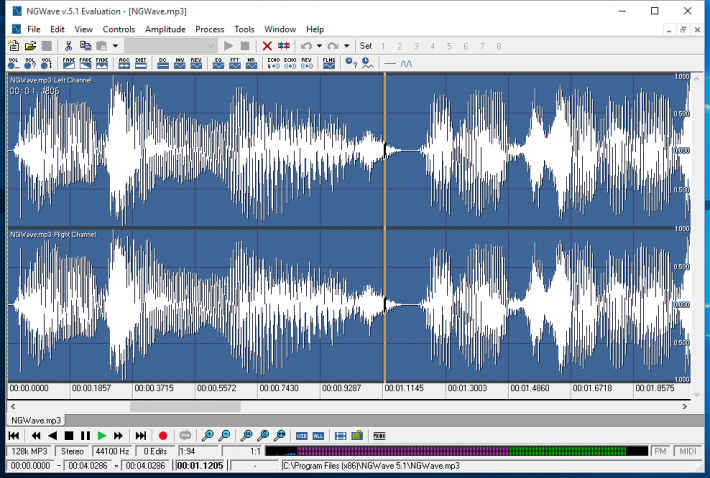Toggle the flat-line display mode icon
Screen dimensions: 710x478
coord(390,64)
